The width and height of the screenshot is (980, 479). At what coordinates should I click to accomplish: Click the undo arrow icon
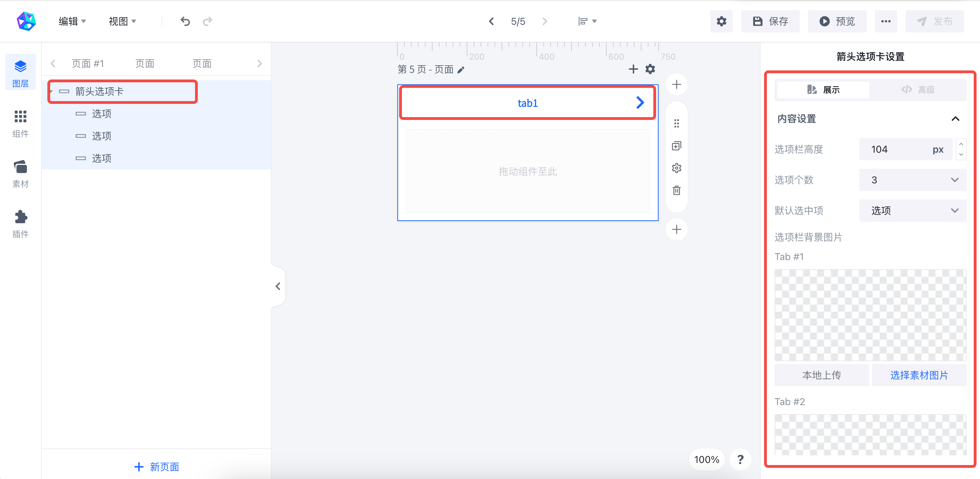click(x=185, y=21)
